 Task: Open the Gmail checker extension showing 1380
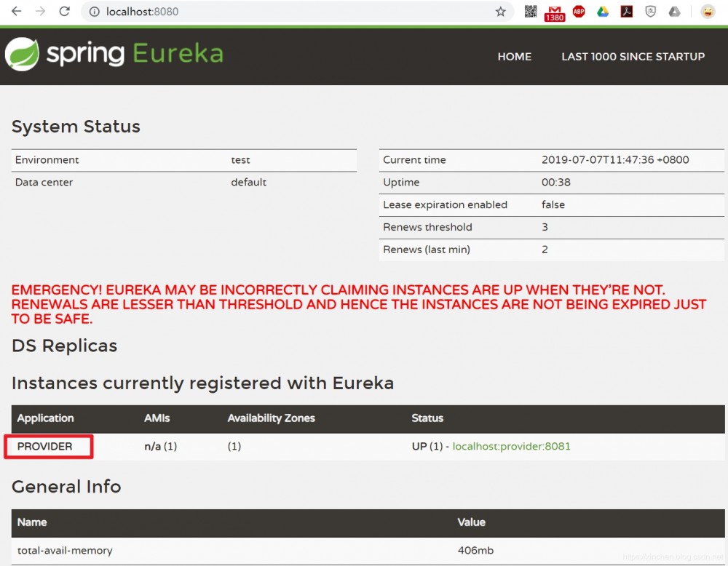point(554,13)
